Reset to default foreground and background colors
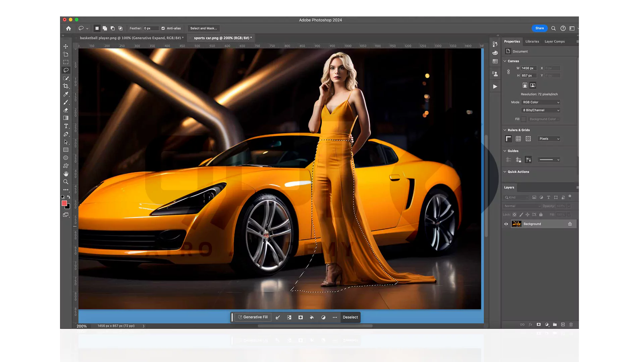The width and height of the screenshot is (644, 362). 63,197
